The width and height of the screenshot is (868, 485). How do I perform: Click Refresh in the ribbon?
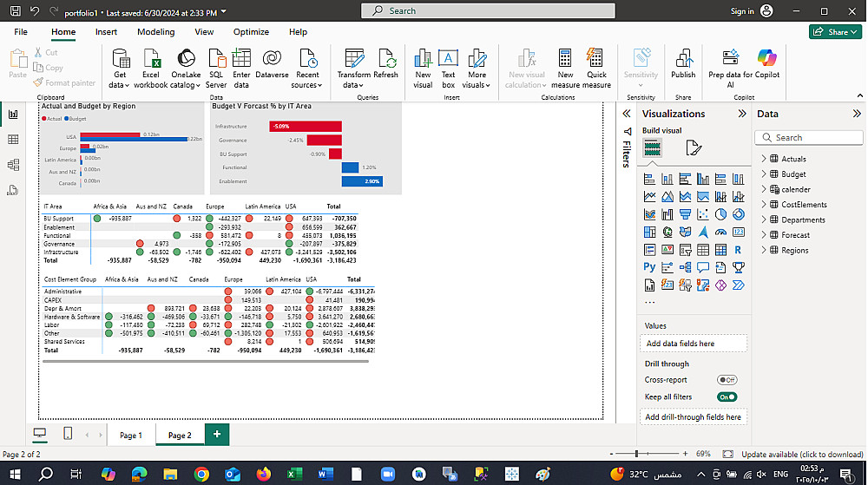386,63
